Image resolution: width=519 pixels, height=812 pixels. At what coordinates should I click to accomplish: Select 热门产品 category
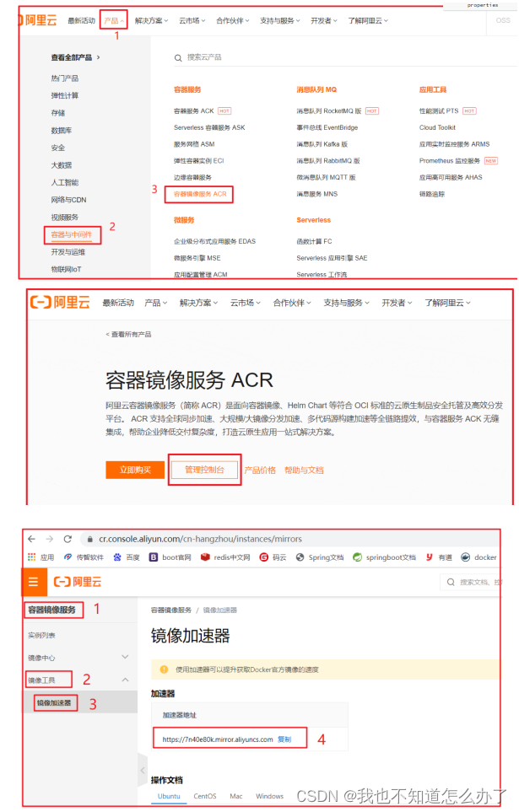click(x=65, y=78)
